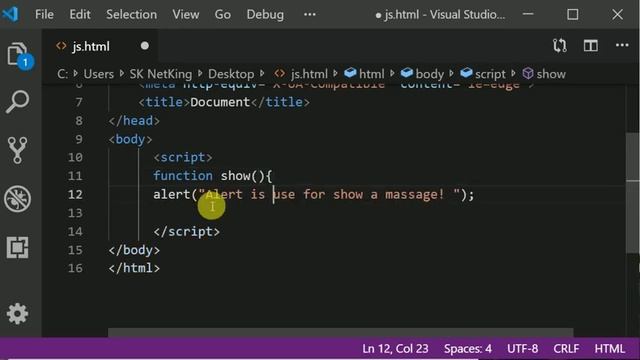Maximize the Visual Studio Code window

click(573, 14)
